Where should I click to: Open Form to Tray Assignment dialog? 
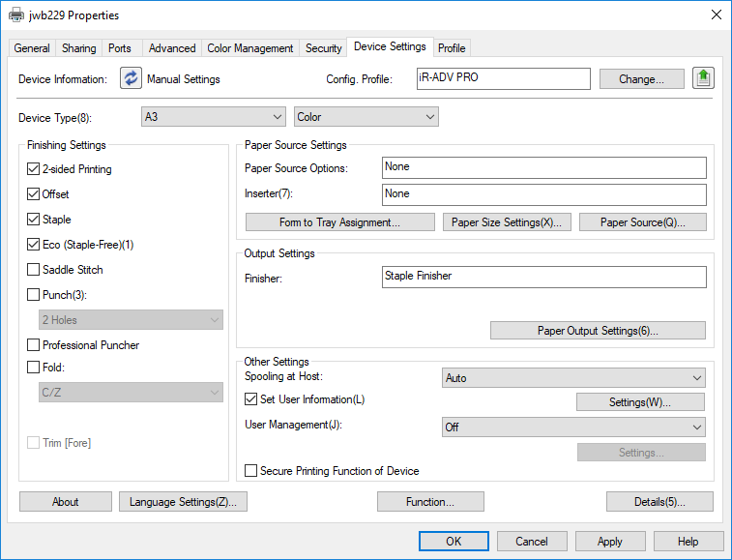339,222
